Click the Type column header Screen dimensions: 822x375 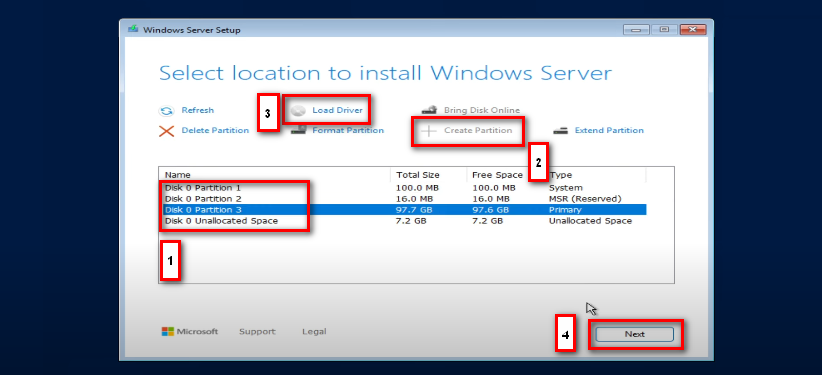594,175
